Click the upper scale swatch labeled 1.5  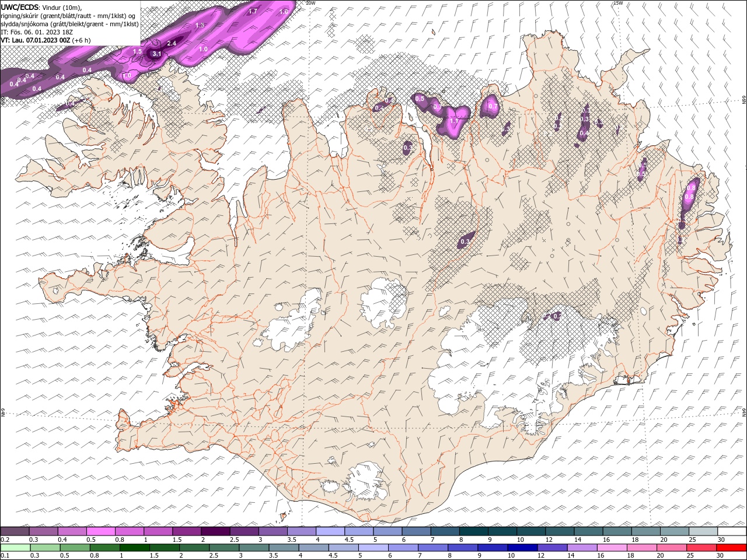(x=187, y=531)
